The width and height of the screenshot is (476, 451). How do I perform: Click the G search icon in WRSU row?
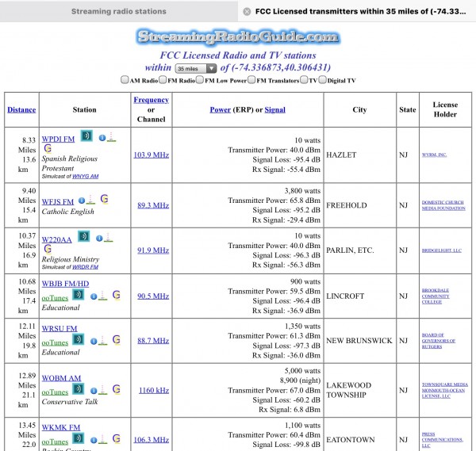(x=117, y=339)
